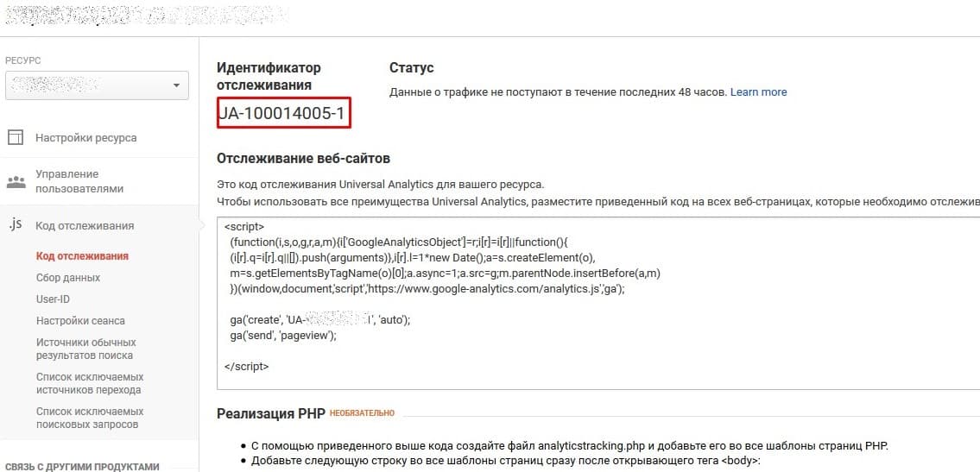The image size is (980, 472).
Task: Follow the Learn more link
Action: pos(759,92)
